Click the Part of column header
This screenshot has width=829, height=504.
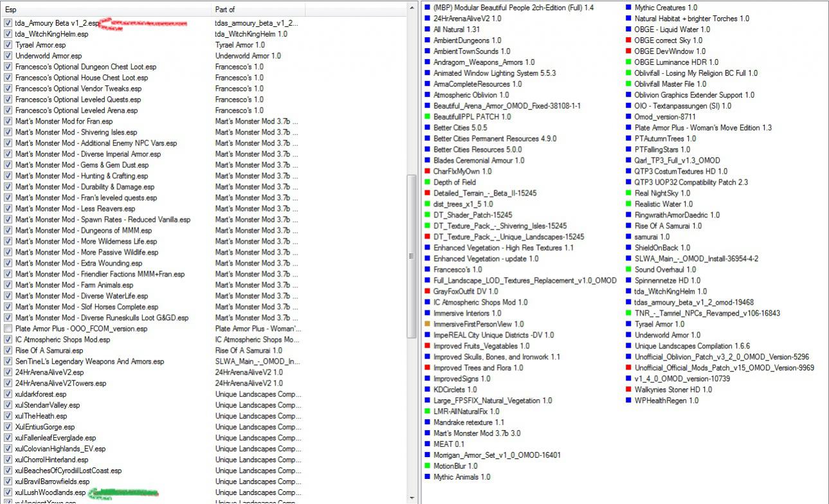pyautogui.click(x=257, y=10)
